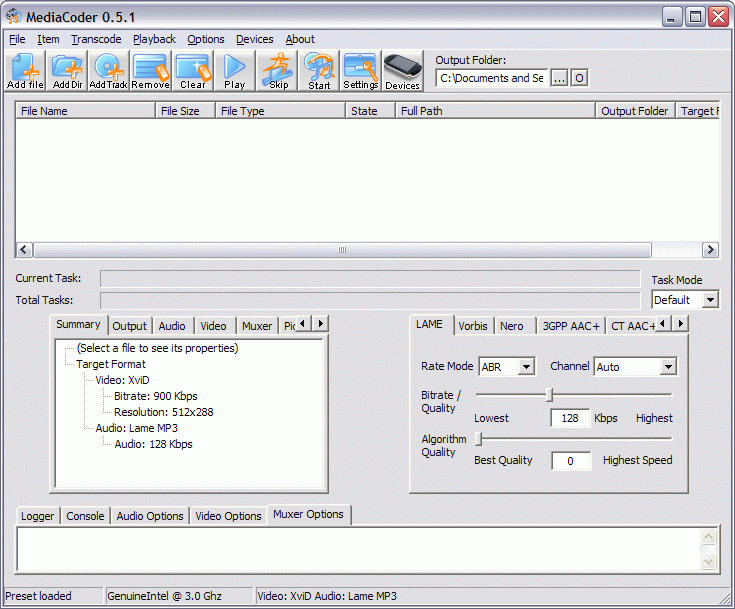
Task: Click the Bitrate / Quality slider handle
Action: coord(549,395)
